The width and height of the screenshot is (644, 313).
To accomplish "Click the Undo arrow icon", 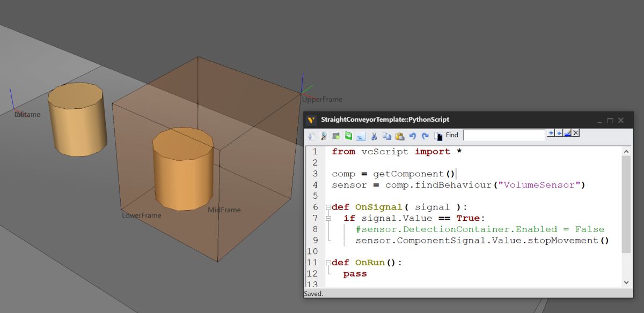I will coord(413,136).
